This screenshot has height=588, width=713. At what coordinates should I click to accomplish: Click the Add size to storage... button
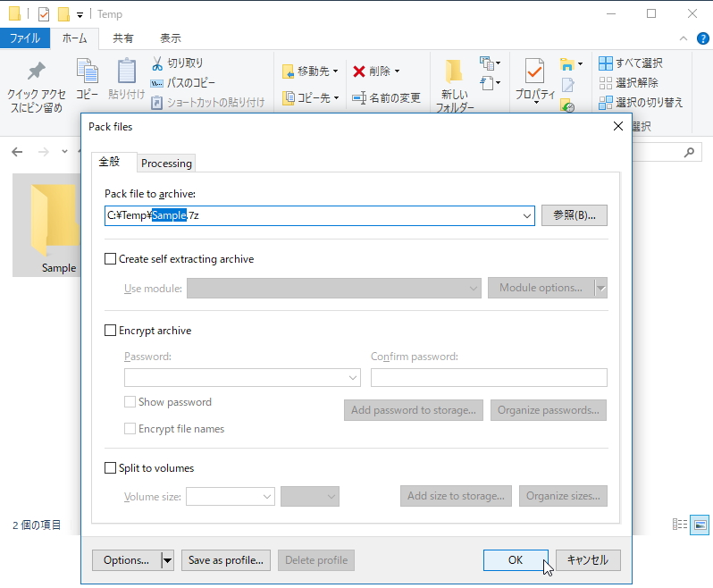456,496
